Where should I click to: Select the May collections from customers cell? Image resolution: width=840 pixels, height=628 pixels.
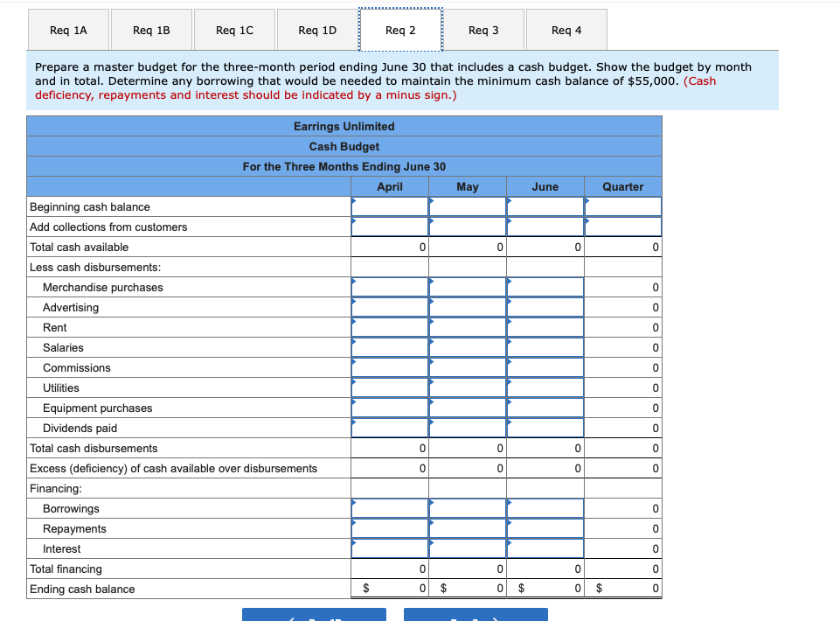click(467, 227)
